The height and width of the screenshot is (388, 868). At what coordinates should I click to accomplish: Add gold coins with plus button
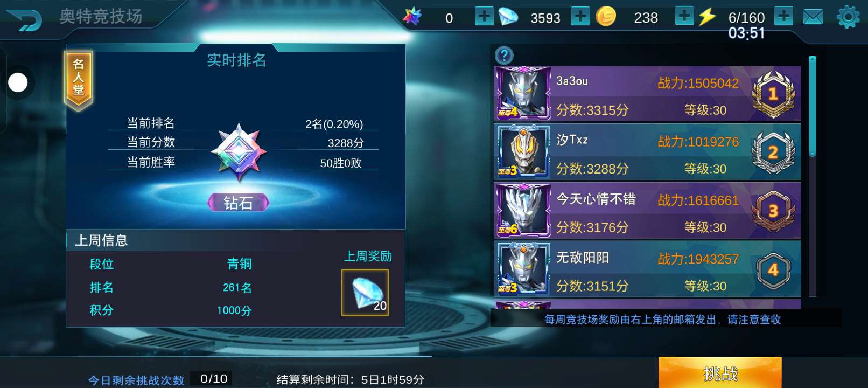684,16
